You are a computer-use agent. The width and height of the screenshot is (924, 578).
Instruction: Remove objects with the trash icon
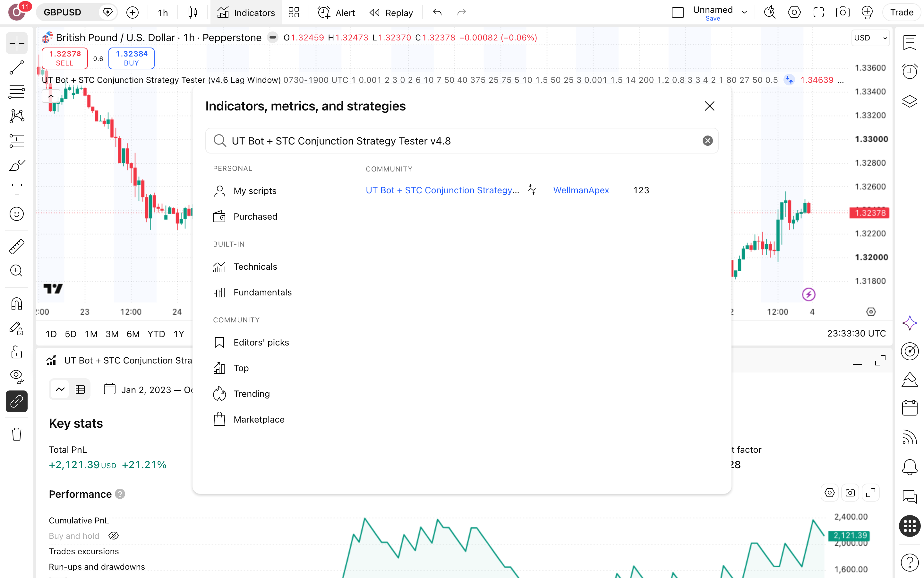[x=16, y=434]
